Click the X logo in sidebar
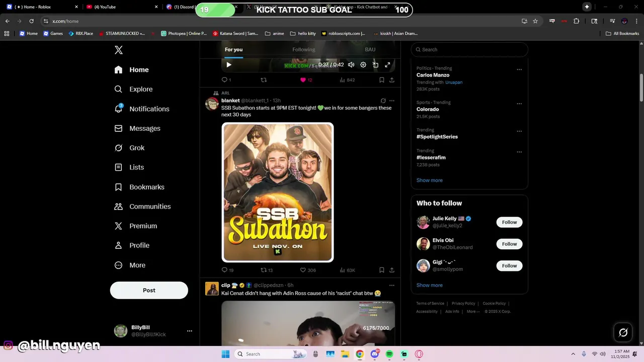 click(119, 50)
